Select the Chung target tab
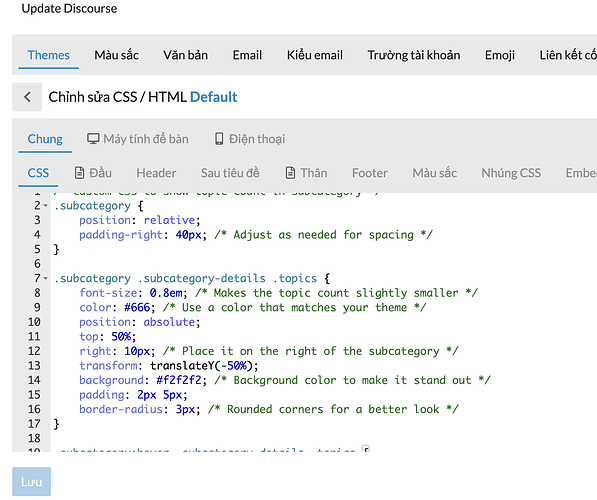 tap(45, 139)
